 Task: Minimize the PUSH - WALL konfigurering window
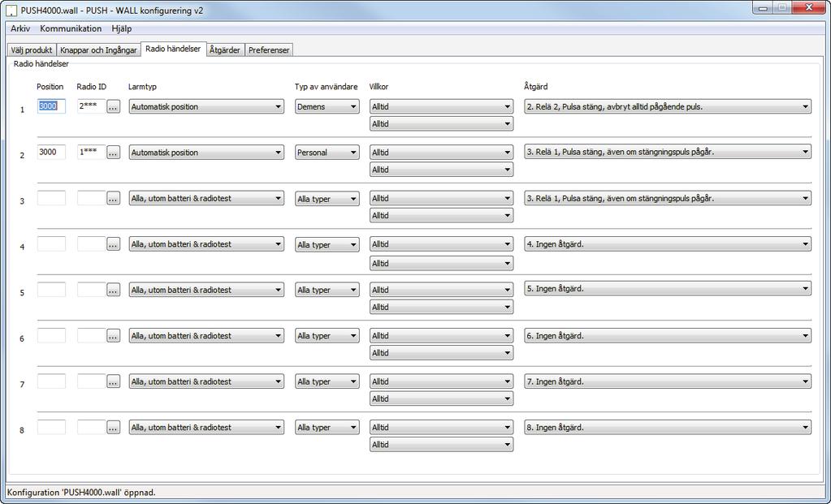(763, 8)
